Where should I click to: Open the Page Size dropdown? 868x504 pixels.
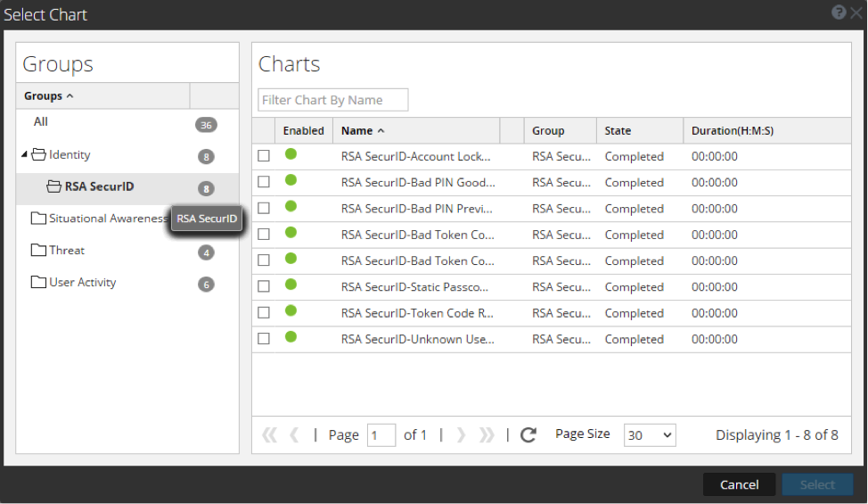coord(650,435)
